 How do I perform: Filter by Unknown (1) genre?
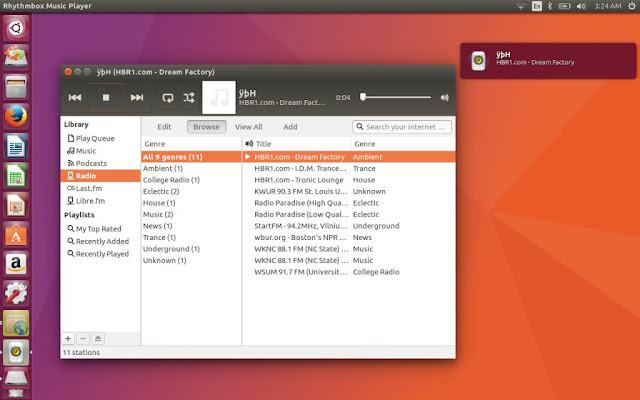click(x=191, y=260)
